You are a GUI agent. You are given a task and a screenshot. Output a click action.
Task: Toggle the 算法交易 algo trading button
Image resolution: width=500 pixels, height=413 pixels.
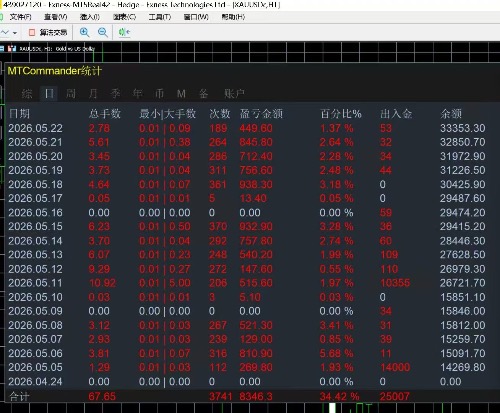pos(48,32)
